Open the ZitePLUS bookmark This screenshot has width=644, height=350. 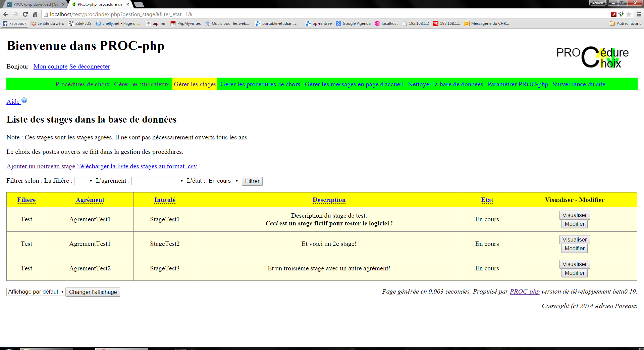tap(80, 24)
